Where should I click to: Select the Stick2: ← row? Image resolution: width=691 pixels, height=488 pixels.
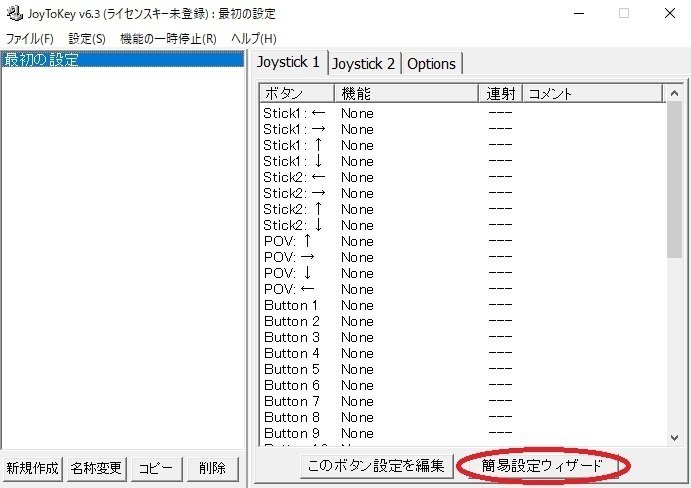[462, 177]
